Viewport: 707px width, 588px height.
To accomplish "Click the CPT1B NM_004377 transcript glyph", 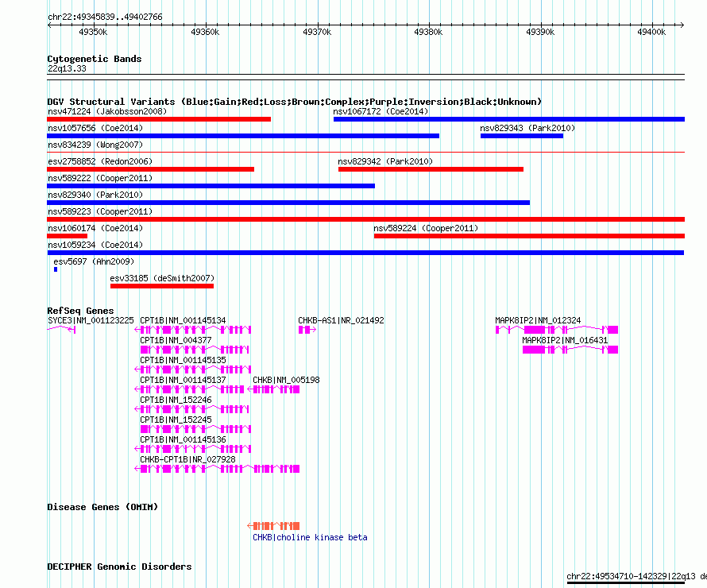I will click(195, 350).
